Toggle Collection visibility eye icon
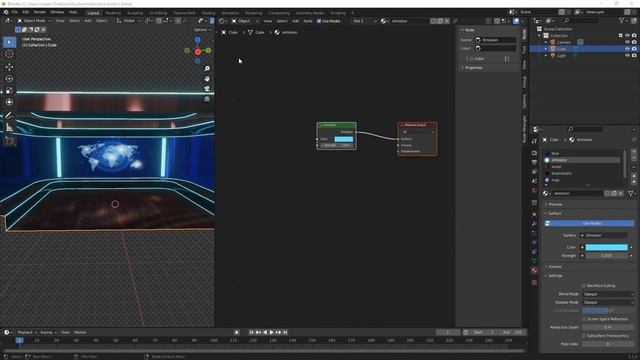Viewport: 640px width, 360px height. [x=627, y=36]
